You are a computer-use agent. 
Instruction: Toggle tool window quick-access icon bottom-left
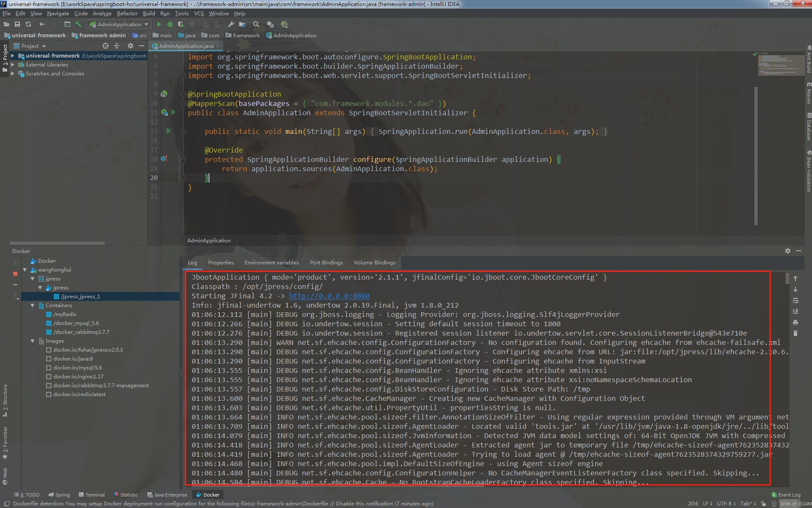pos(7,504)
